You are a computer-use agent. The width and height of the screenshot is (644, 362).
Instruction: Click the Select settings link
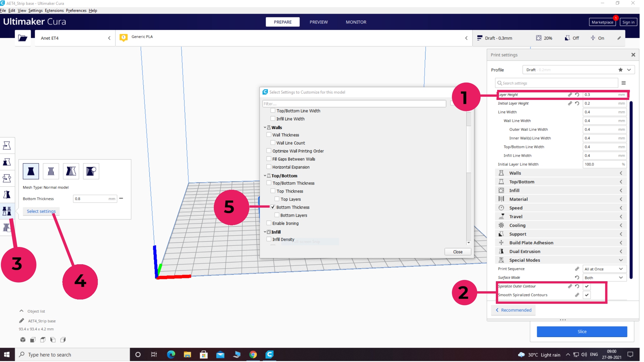tap(41, 211)
